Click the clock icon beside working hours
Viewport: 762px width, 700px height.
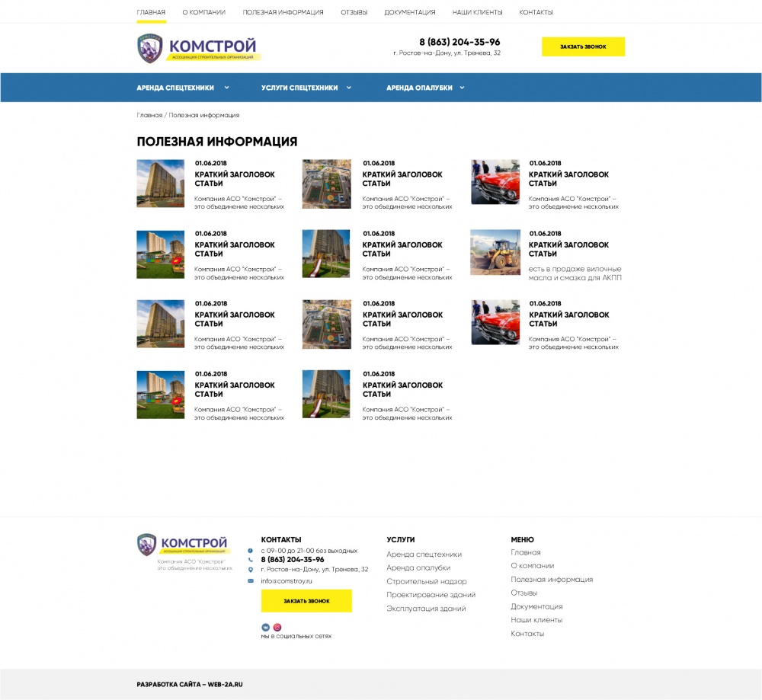pyautogui.click(x=251, y=550)
